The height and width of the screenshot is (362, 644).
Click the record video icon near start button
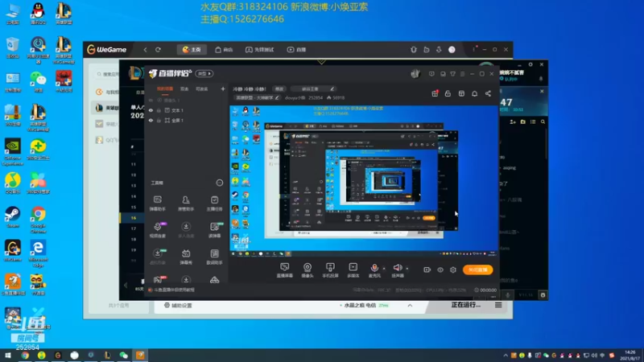pyautogui.click(x=427, y=269)
